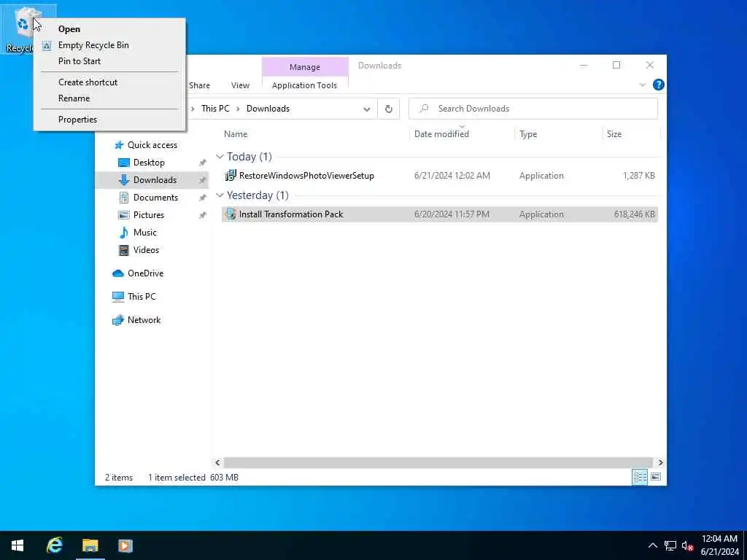Open the View ribbon tab
This screenshot has width=747, height=560.
(240, 86)
